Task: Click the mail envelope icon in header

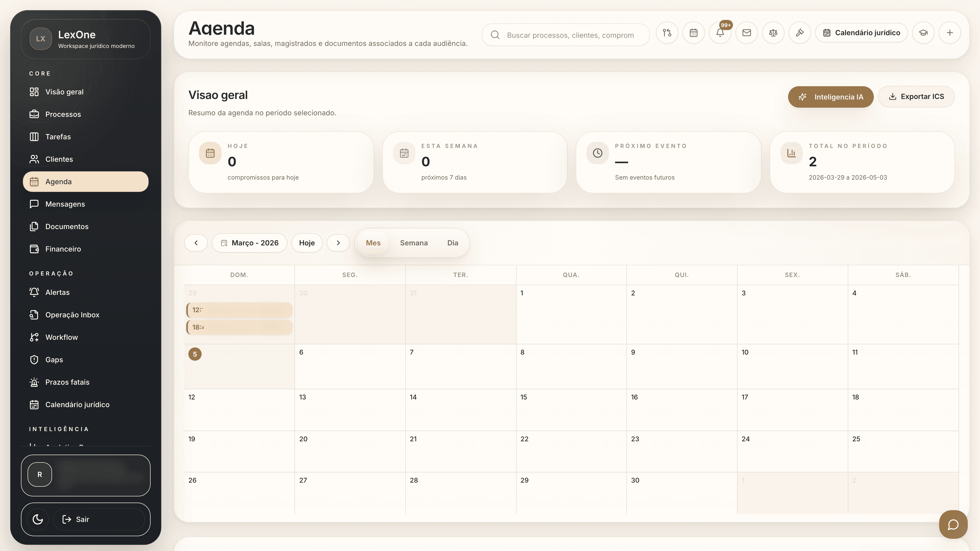Action: pyautogui.click(x=746, y=33)
